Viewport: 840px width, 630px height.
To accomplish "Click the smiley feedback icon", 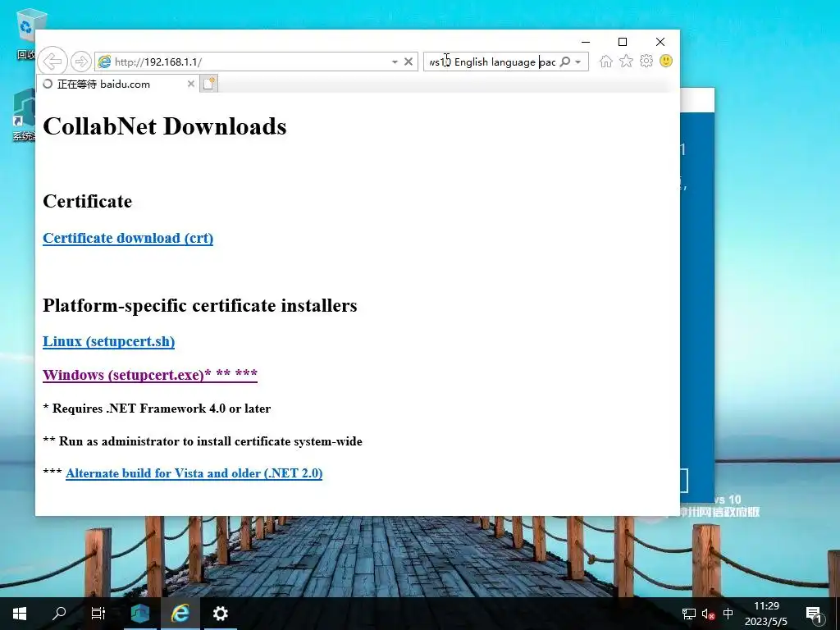I will pyautogui.click(x=666, y=61).
